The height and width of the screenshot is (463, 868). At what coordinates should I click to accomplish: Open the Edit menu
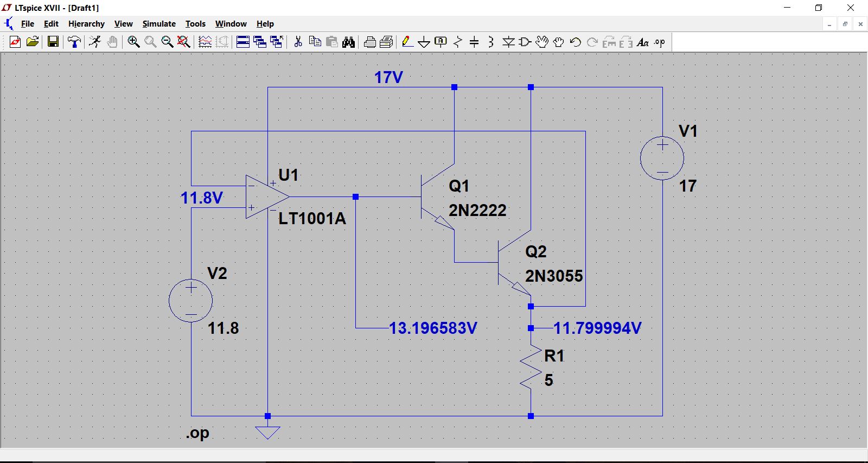51,24
